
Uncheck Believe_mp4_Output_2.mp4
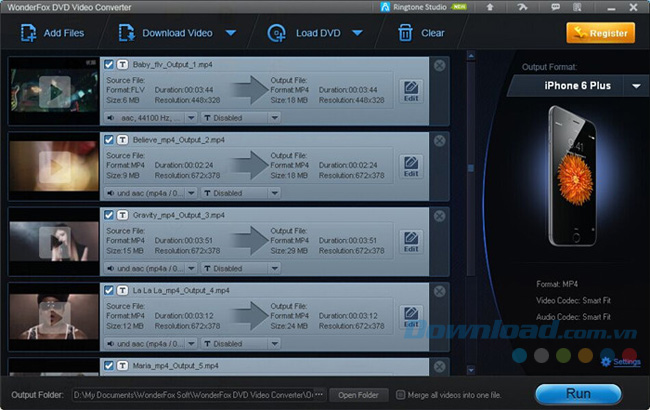click(x=109, y=140)
